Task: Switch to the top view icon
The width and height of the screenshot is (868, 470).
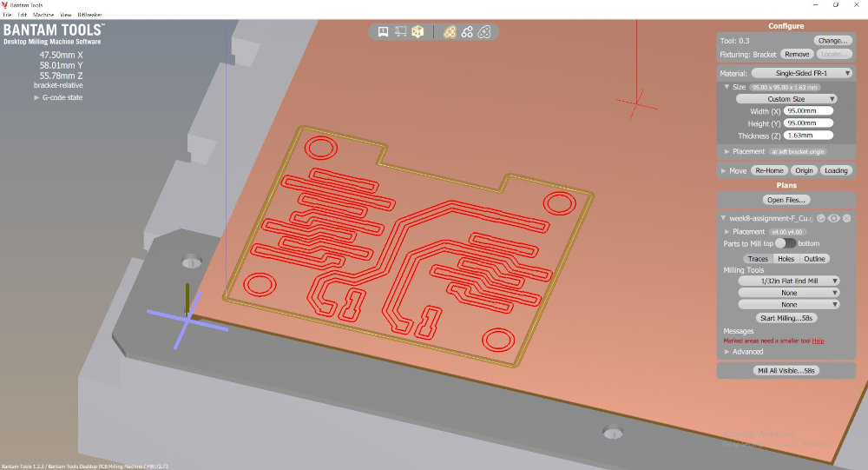Action: 400,31
